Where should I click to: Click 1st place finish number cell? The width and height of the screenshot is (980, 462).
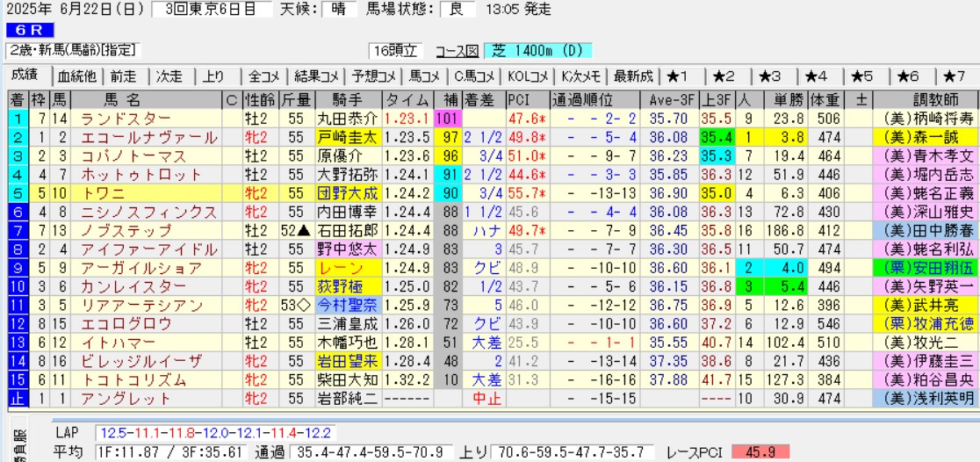[18, 118]
